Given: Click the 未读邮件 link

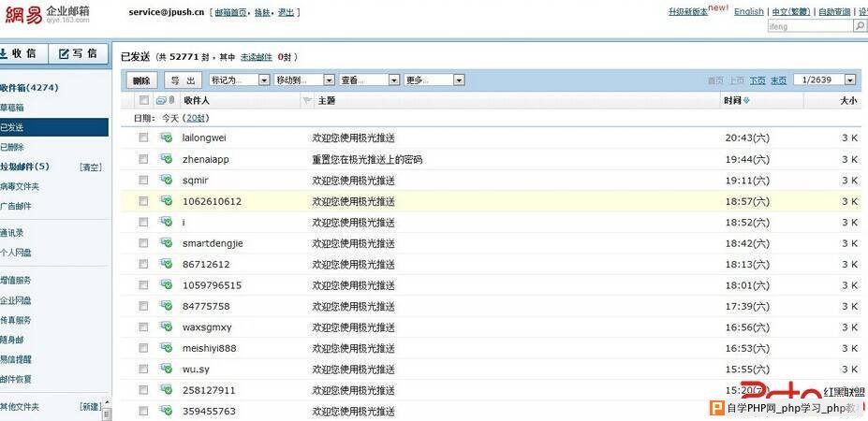Looking at the screenshot, I should 257,56.
